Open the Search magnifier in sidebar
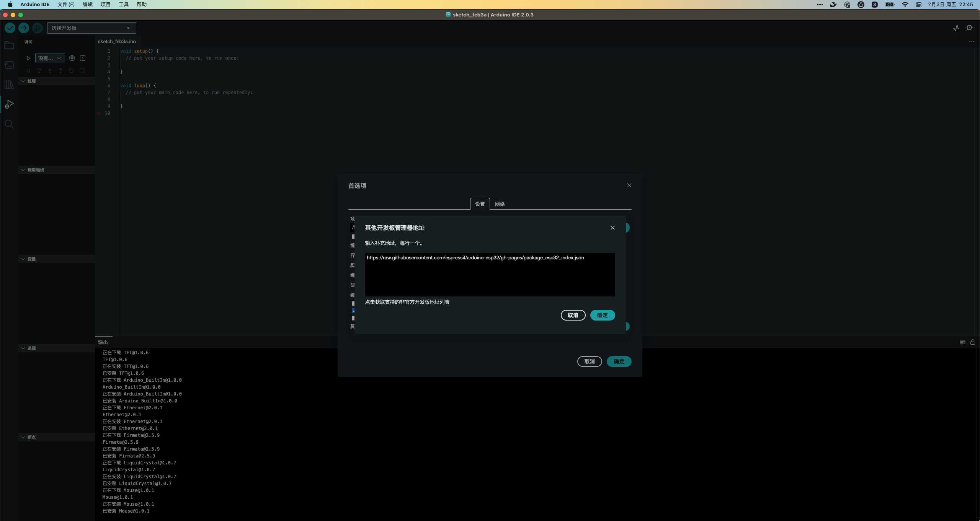980x521 pixels. (9, 124)
